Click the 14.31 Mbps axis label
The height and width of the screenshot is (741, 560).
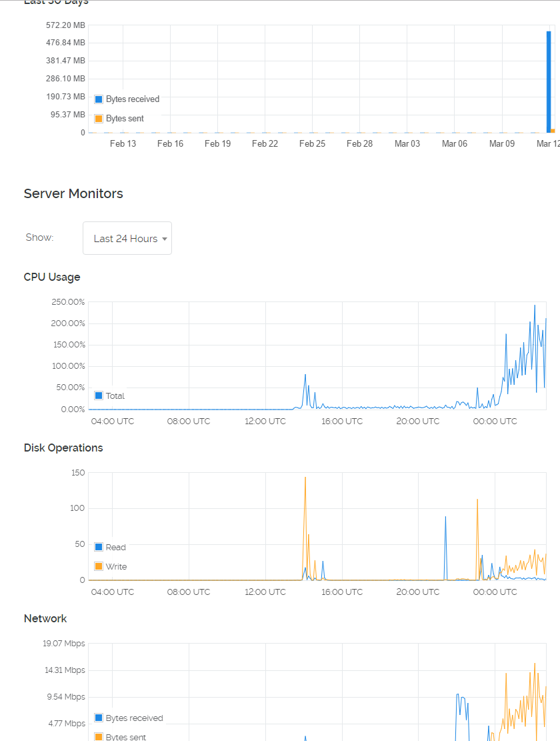[x=65, y=670]
